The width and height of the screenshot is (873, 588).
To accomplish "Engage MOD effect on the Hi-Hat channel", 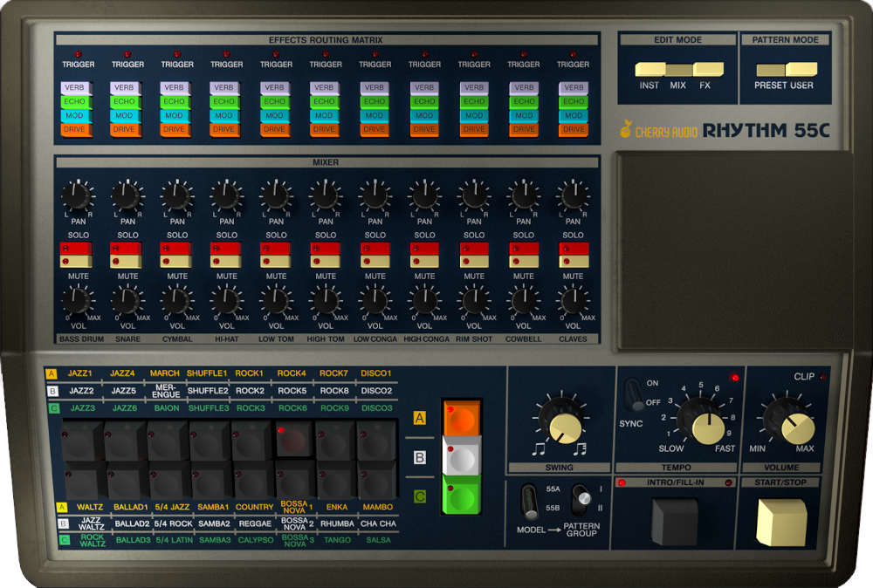I will point(223,115).
